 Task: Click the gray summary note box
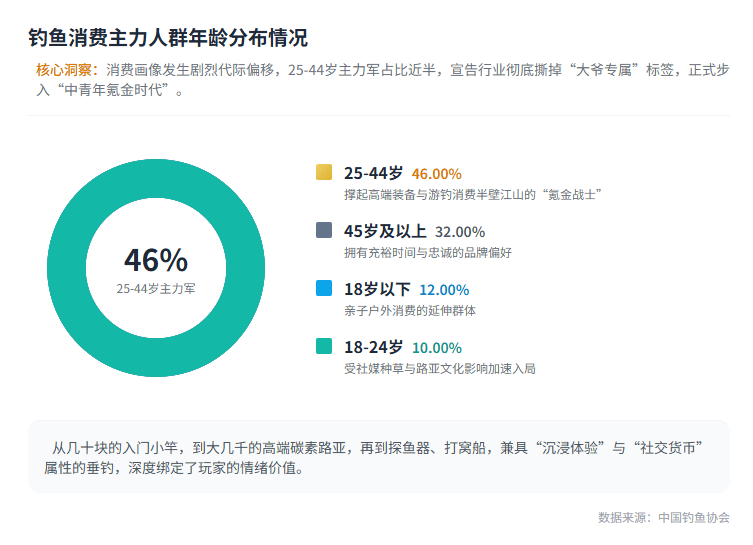pos(378,456)
